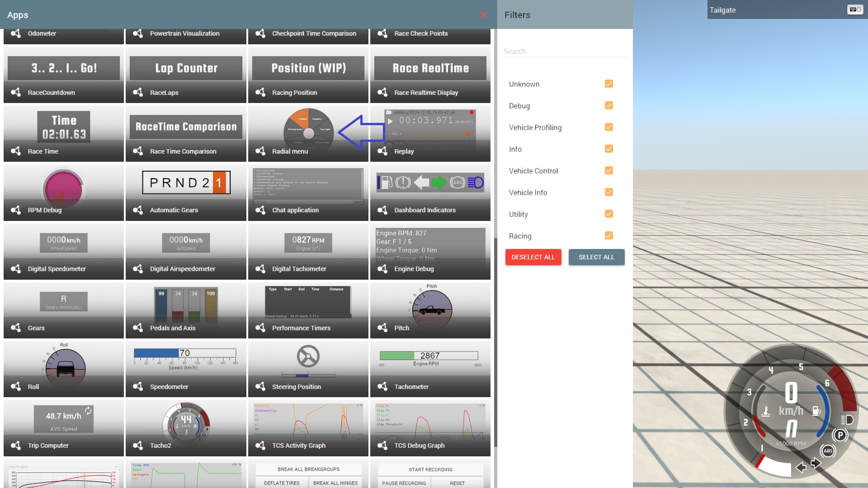This screenshot has width=868, height=488.
Task: Click the SELECT ALL button
Action: point(596,257)
